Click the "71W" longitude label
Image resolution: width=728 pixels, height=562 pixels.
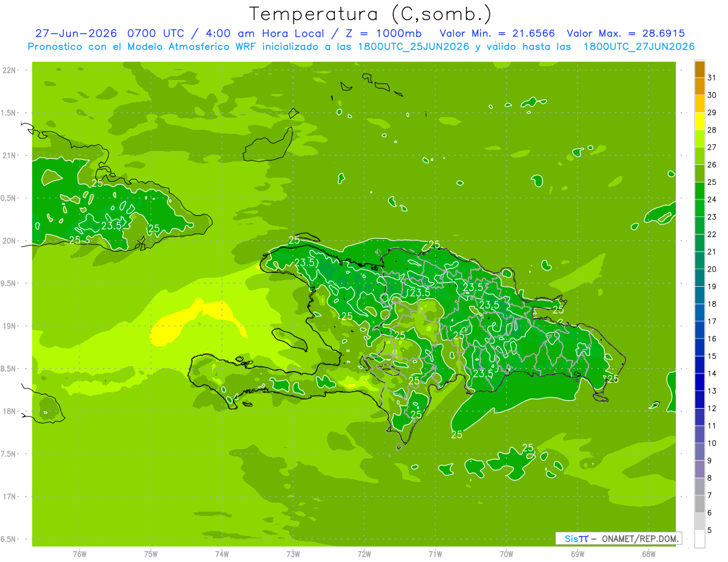click(435, 554)
